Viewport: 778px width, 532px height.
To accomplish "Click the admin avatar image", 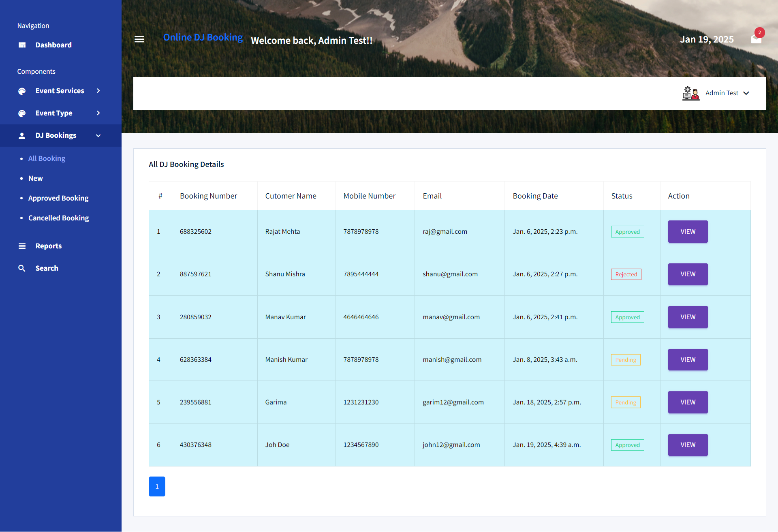I will 691,93.
